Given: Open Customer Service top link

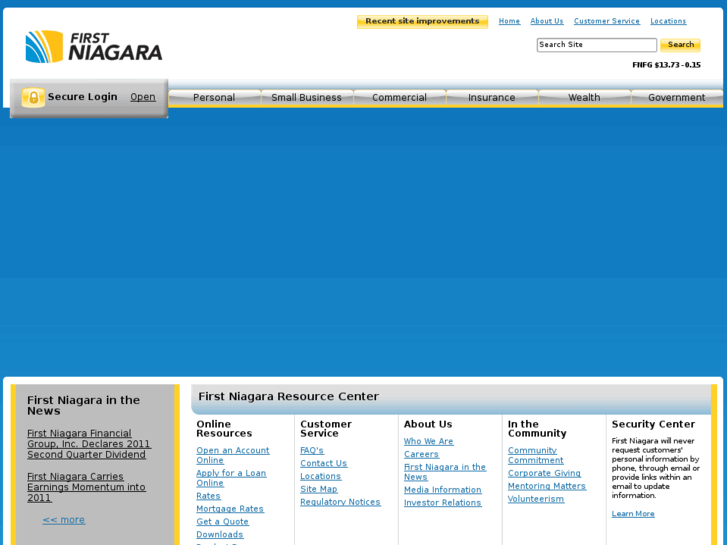Looking at the screenshot, I should click(606, 21).
